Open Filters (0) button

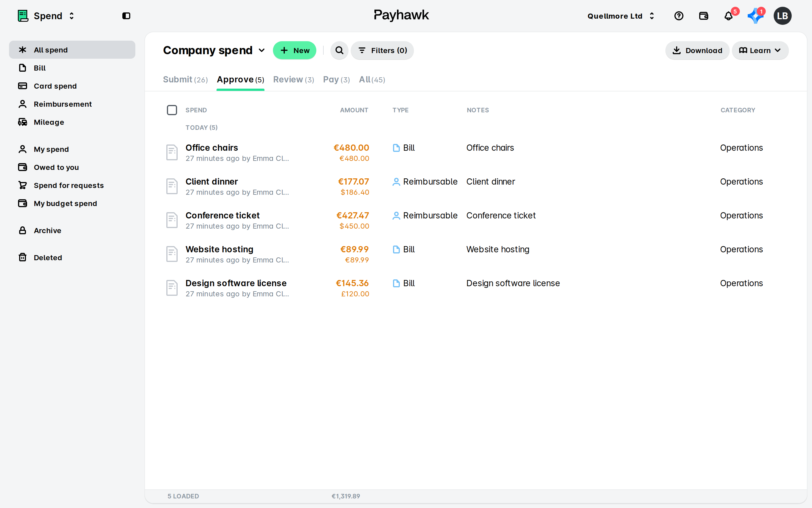pyautogui.click(x=382, y=51)
